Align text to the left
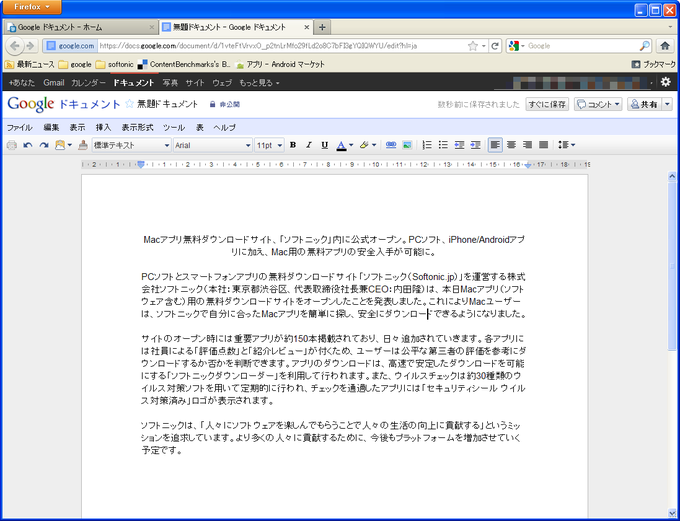680x521 pixels. coord(495,145)
